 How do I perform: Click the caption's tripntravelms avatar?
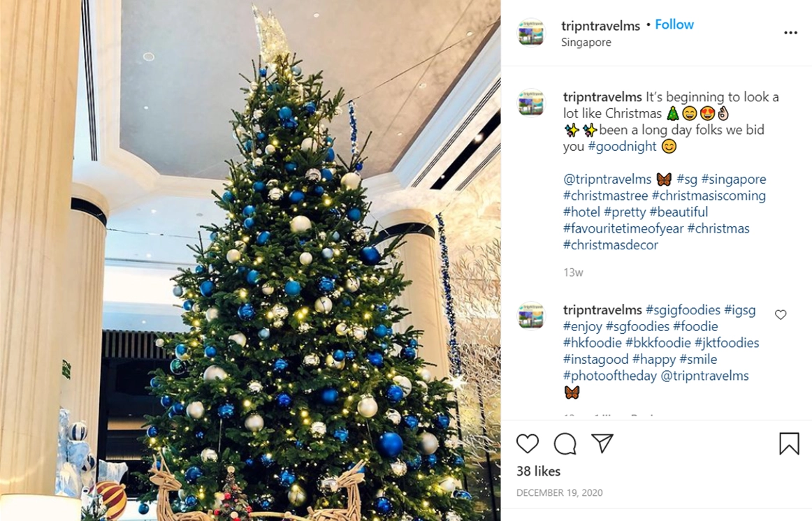[x=531, y=103]
